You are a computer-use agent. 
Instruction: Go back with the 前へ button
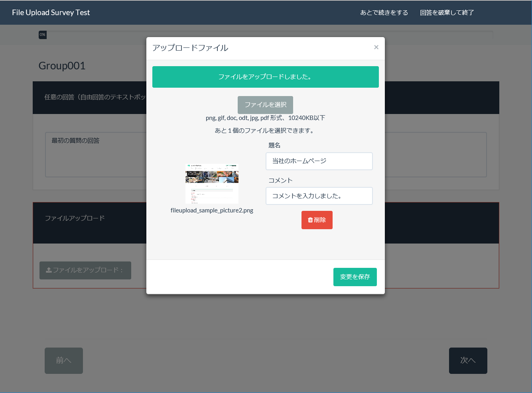click(64, 360)
